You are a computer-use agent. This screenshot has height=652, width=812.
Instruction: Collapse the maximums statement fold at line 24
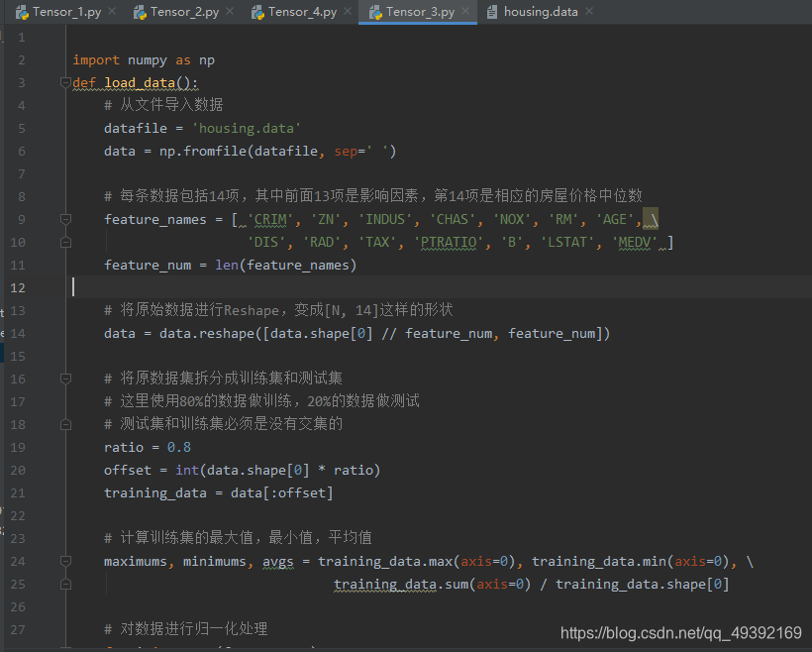[x=65, y=561]
